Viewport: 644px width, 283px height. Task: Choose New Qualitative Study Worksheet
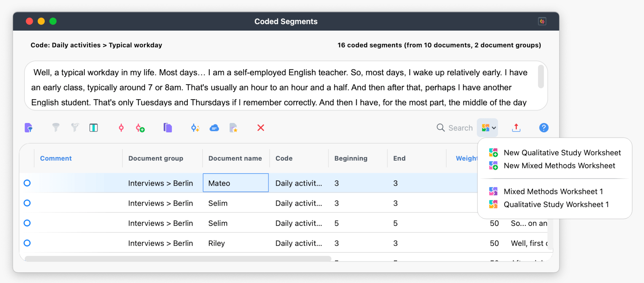(562, 153)
